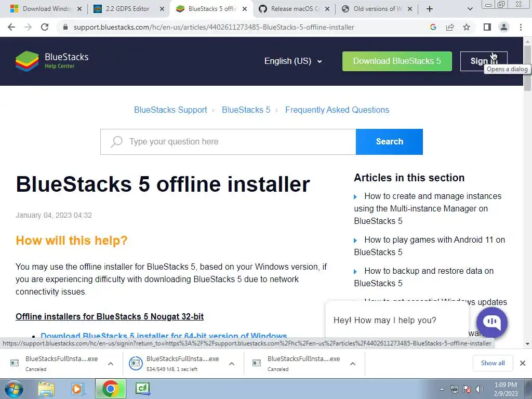Close the Release macOS GitHub tab

coord(327,9)
